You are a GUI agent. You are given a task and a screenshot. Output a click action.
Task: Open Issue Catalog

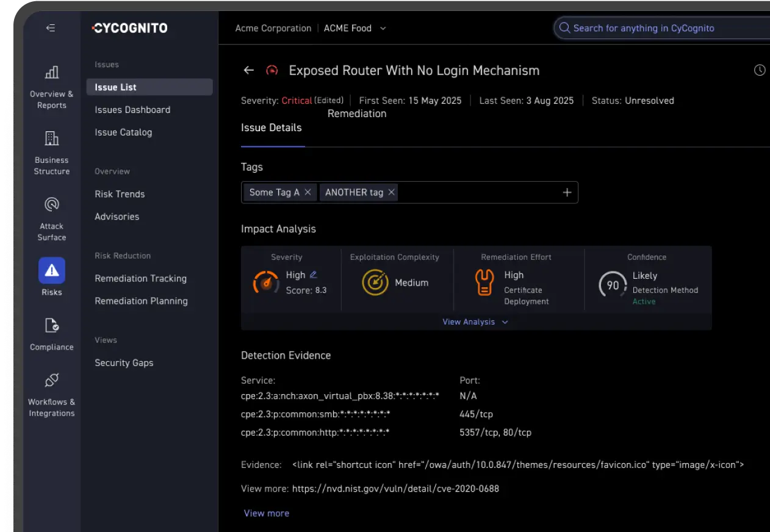tap(123, 132)
